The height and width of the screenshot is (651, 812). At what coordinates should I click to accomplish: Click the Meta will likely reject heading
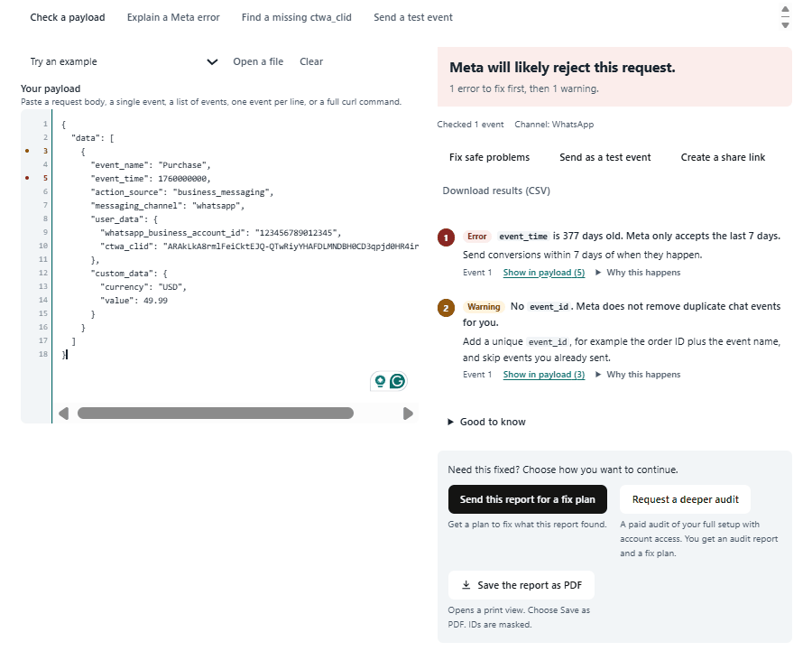pos(562,68)
